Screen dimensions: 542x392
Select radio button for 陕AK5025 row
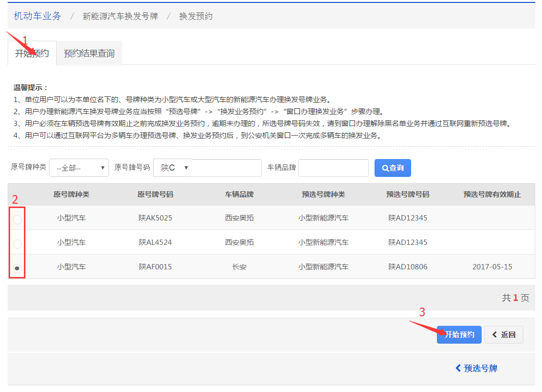17,219
